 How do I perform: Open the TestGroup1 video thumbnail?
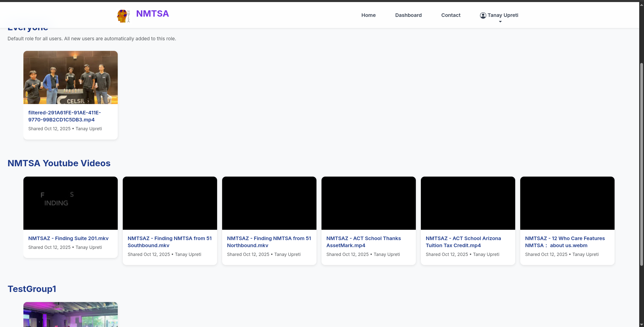coord(70,314)
